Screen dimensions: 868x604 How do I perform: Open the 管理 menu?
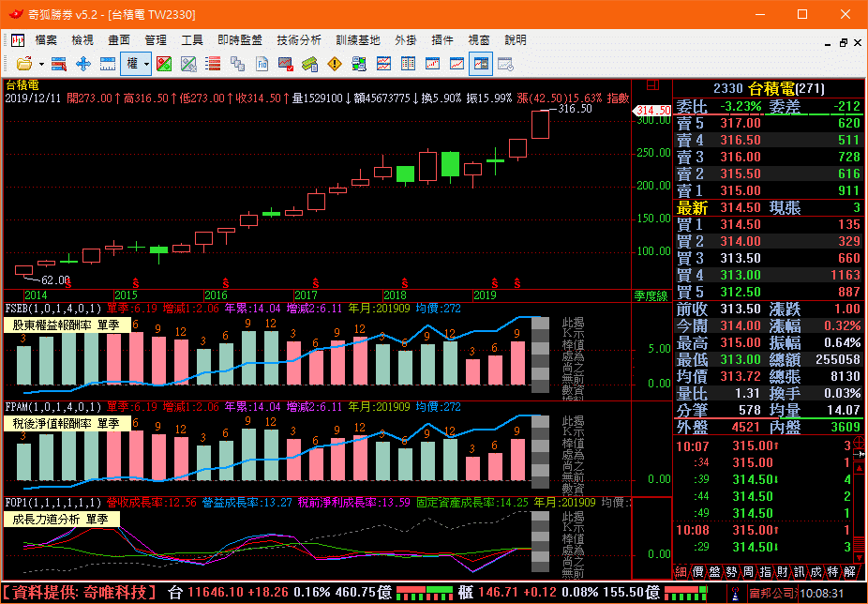click(155, 40)
